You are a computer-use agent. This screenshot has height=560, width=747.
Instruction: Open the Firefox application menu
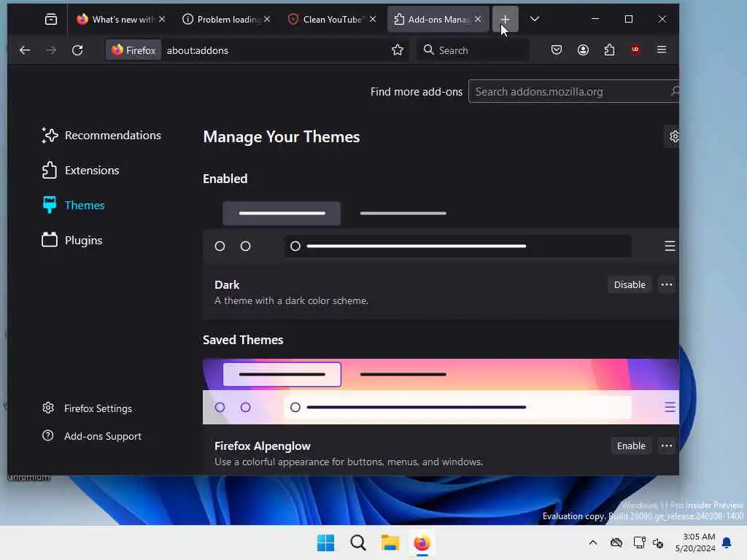[x=661, y=50]
